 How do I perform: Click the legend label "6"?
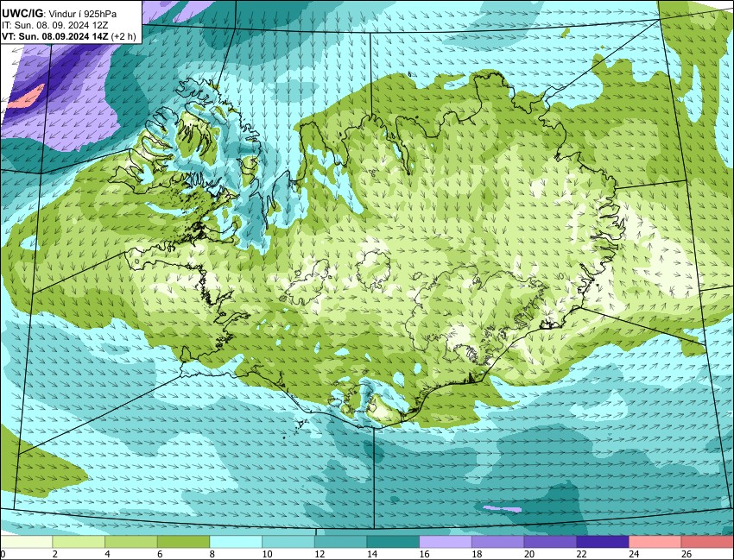tap(160, 554)
